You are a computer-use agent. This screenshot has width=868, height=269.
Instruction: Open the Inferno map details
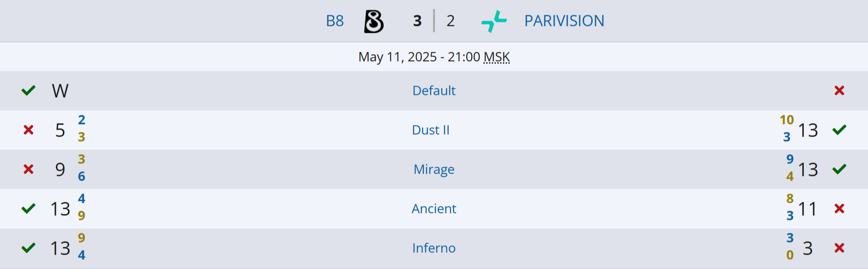pos(434,248)
